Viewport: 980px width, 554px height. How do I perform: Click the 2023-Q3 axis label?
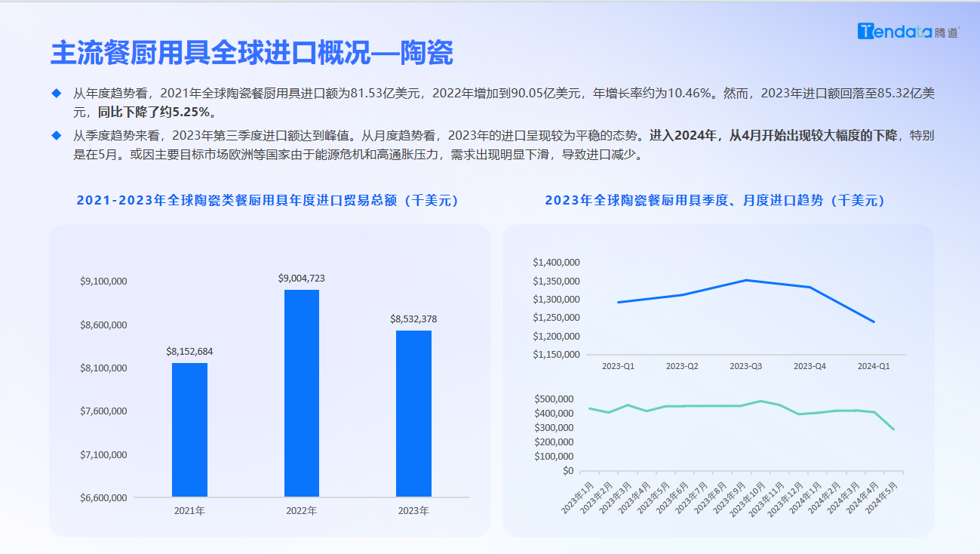coord(745,366)
